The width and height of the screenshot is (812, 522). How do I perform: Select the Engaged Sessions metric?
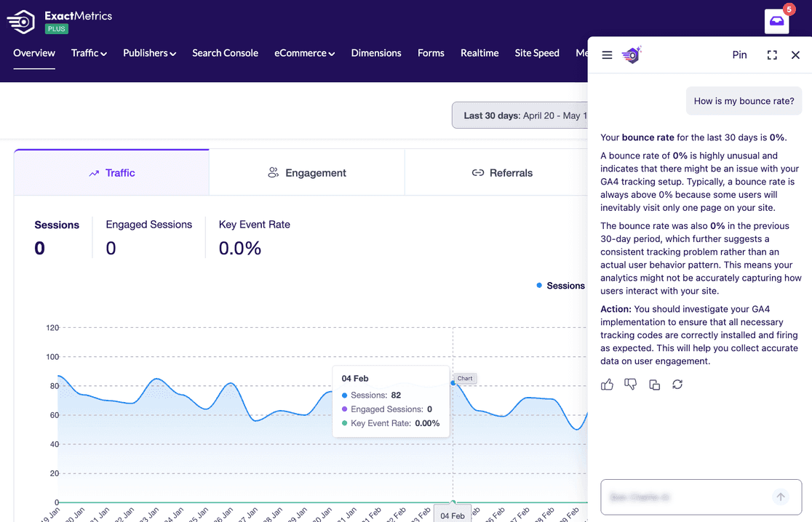coord(148,238)
